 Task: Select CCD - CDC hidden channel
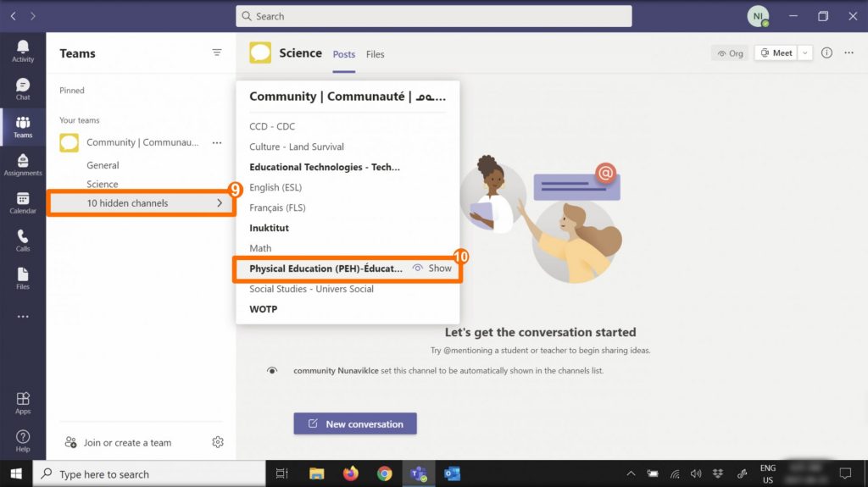[272, 126]
